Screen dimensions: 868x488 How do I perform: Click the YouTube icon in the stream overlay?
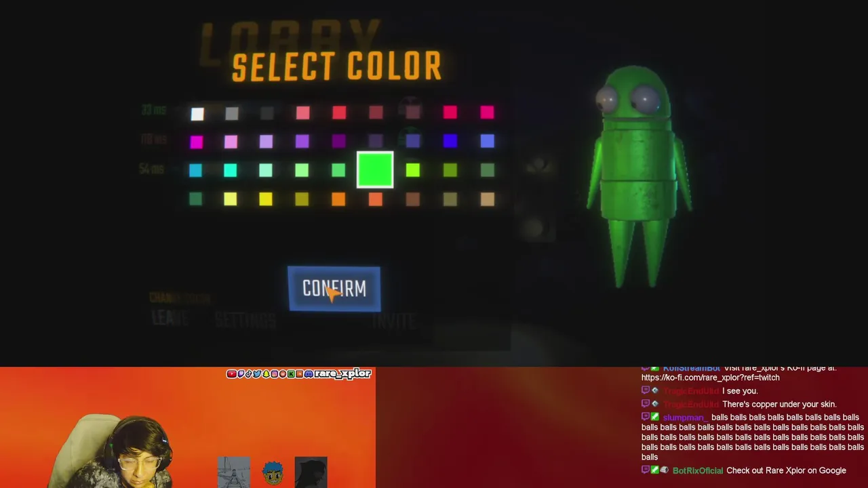[x=232, y=374]
